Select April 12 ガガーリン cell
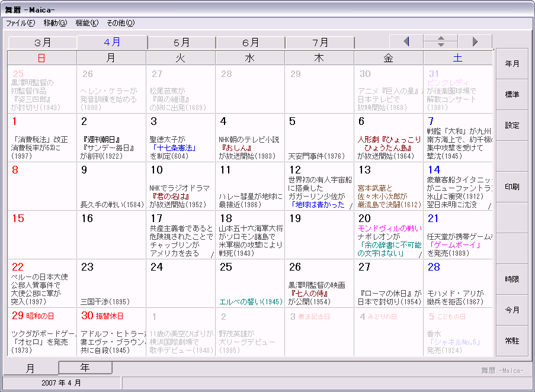Viewport: 535px width, 392px height. [x=319, y=186]
